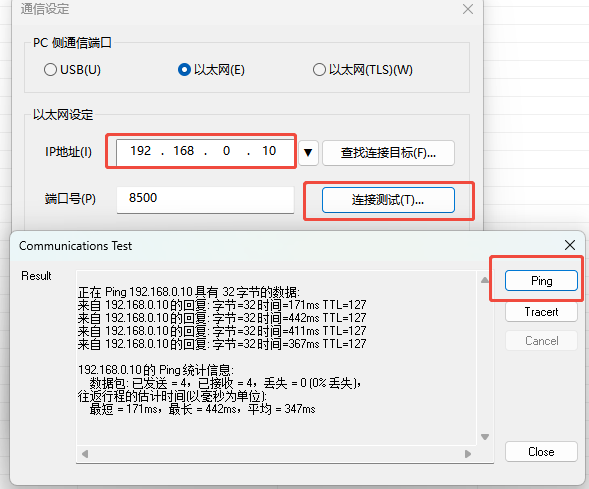
Task: Start the Tracert test
Action: click(541, 312)
